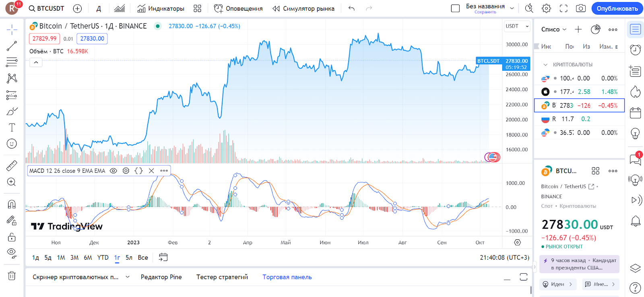Open the economic calendar panel
Viewport: 644px width, 297px height.
coord(635,113)
